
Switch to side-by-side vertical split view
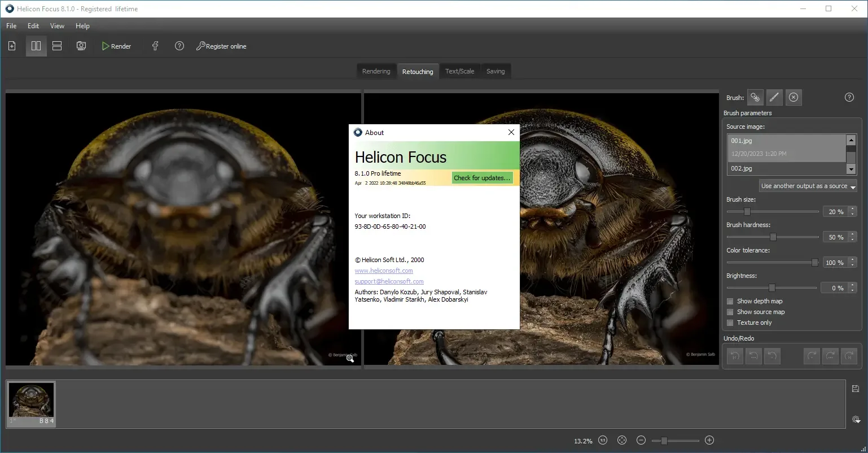36,46
